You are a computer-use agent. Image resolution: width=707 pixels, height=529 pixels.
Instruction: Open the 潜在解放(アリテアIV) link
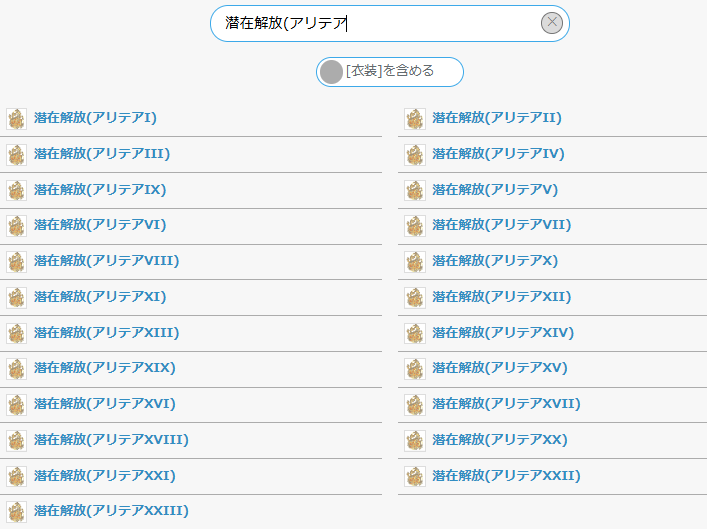click(498, 154)
